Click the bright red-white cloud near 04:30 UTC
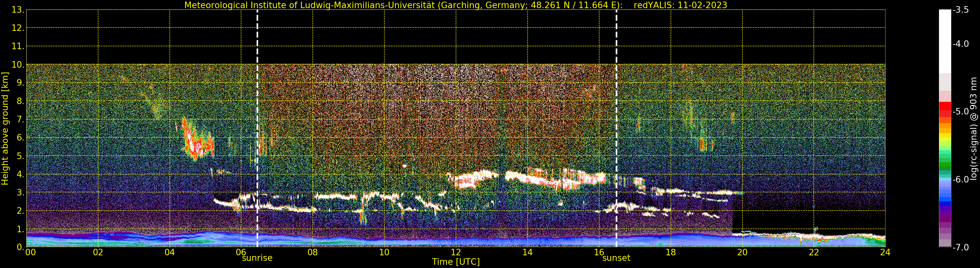The height and width of the screenshot is (268, 980). point(197,140)
